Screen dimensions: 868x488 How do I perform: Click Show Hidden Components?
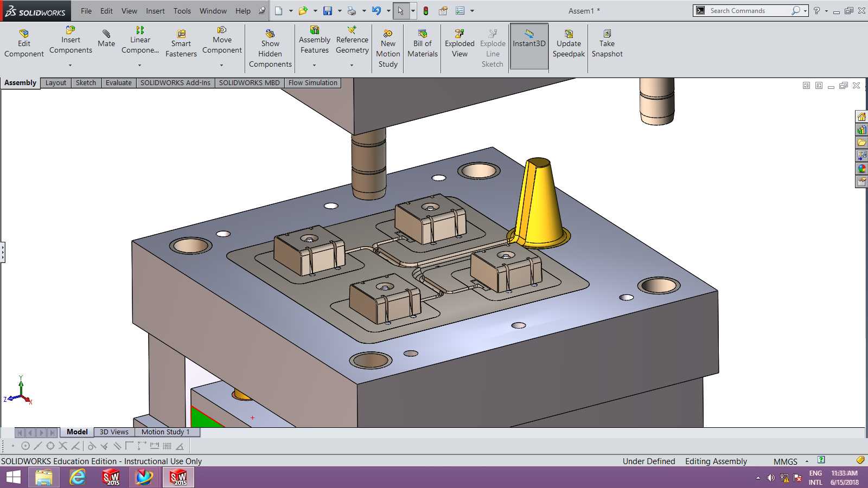270,49
